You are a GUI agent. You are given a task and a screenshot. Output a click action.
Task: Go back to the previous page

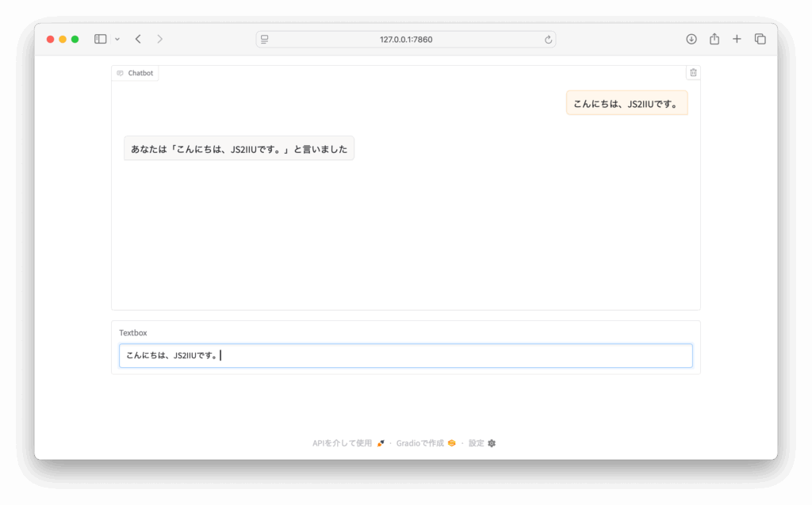(x=138, y=39)
